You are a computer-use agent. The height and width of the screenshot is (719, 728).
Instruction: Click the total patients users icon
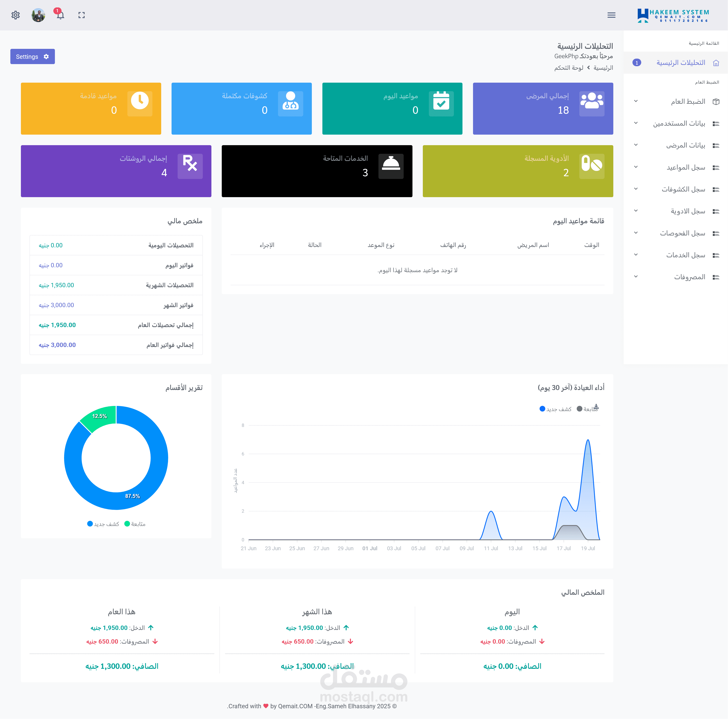pos(592,104)
